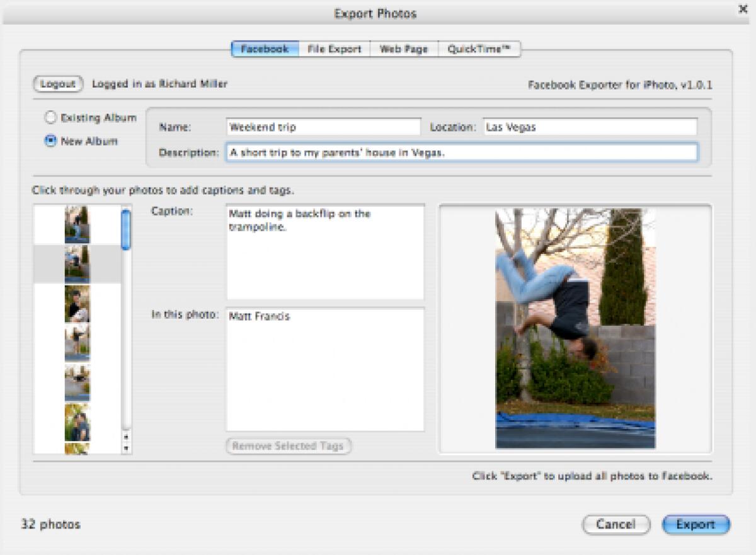The image size is (756, 555).
Task: Click Remove Selected Tags button
Action: tap(288, 446)
